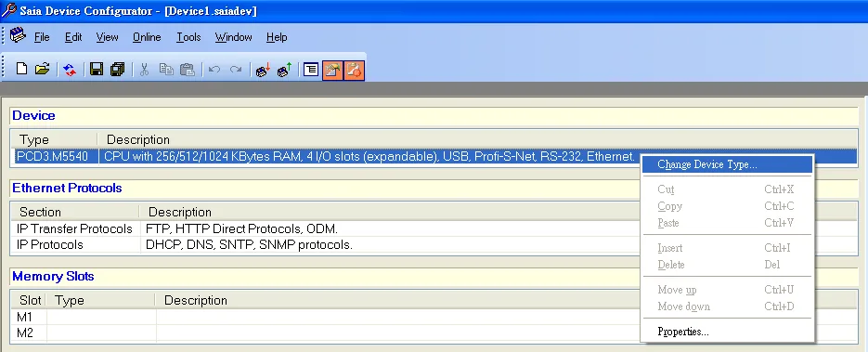Image resolution: width=868 pixels, height=352 pixels.
Task: Click the Section column header
Action: pyautogui.click(x=75, y=212)
